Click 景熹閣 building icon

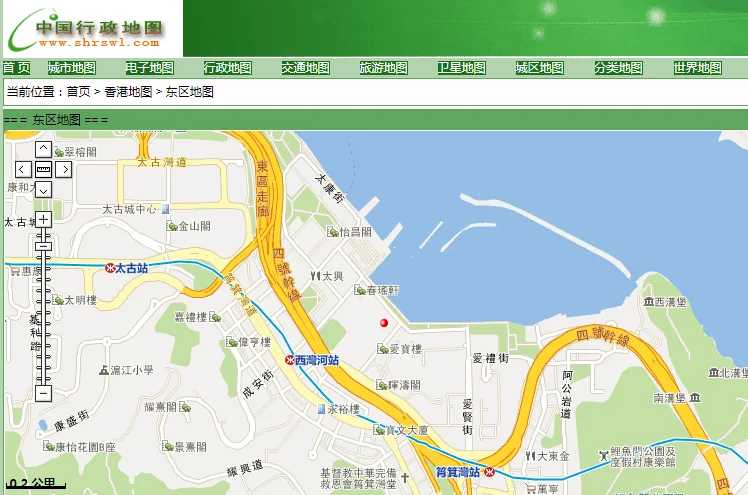click(x=168, y=446)
